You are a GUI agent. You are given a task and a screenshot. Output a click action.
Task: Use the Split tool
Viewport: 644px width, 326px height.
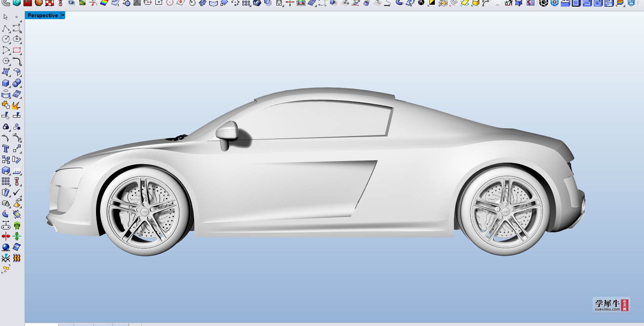click(17, 116)
